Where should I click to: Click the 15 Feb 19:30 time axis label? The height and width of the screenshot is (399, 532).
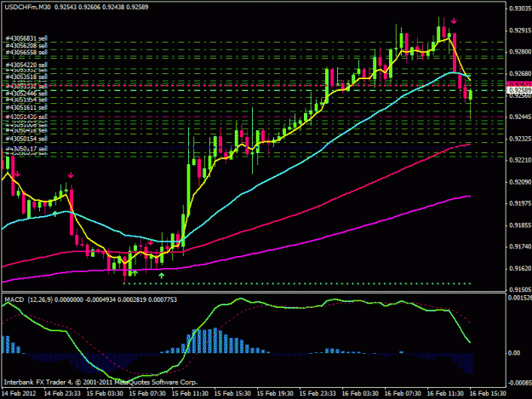pyautogui.click(x=275, y=394)
